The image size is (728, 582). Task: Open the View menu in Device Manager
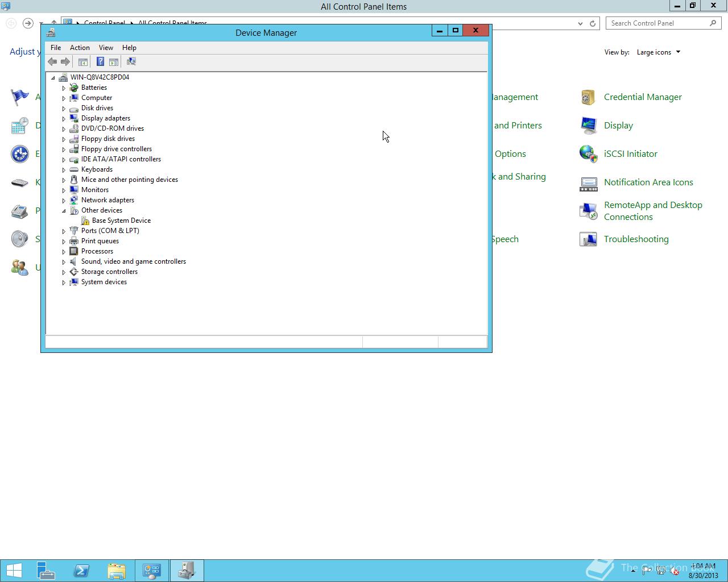[106, 48]
